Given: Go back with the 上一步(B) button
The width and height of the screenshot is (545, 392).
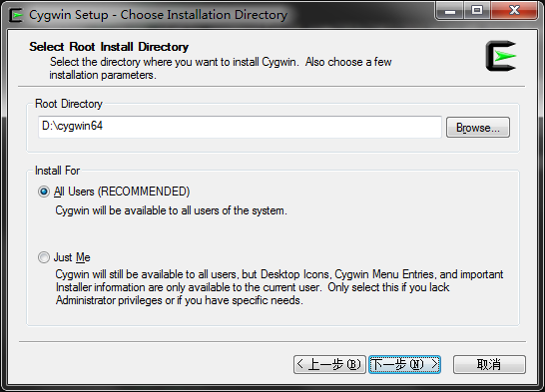Looking at the screenshot, I should [x=329, y=365].
